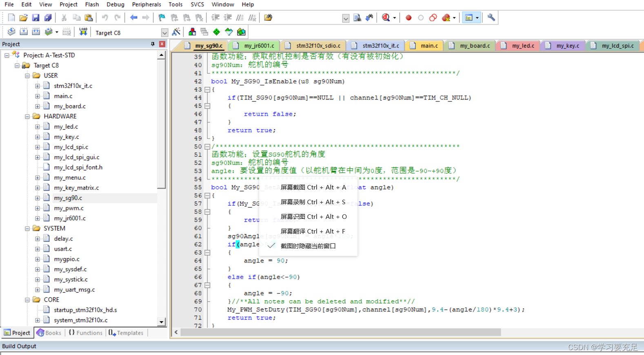Open the Target C8 selection dropdown

pyautogui.click(x=164, y=33)
